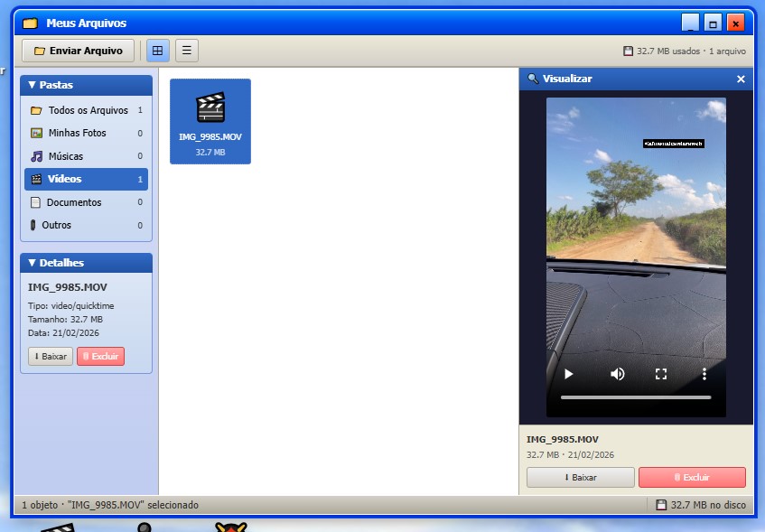Seek on the video progress bar
The image size is (765, 532).
(x=636, y=397)
